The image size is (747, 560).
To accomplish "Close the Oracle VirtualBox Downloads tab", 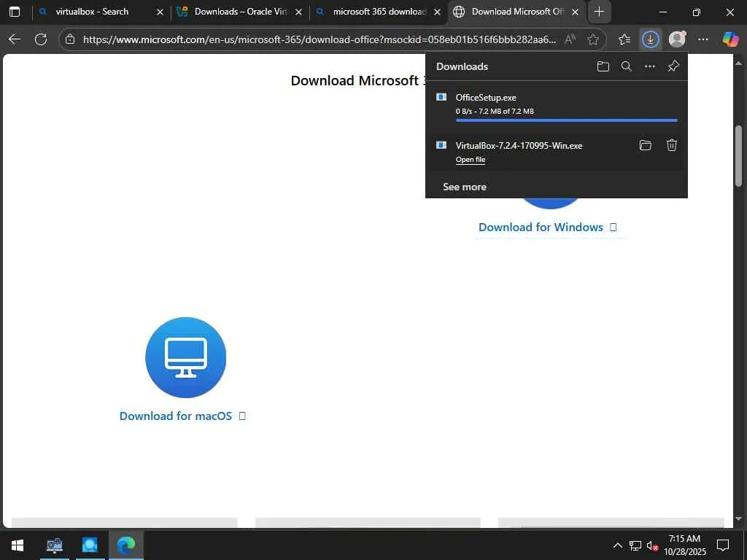I will click(x=298, y=12).
